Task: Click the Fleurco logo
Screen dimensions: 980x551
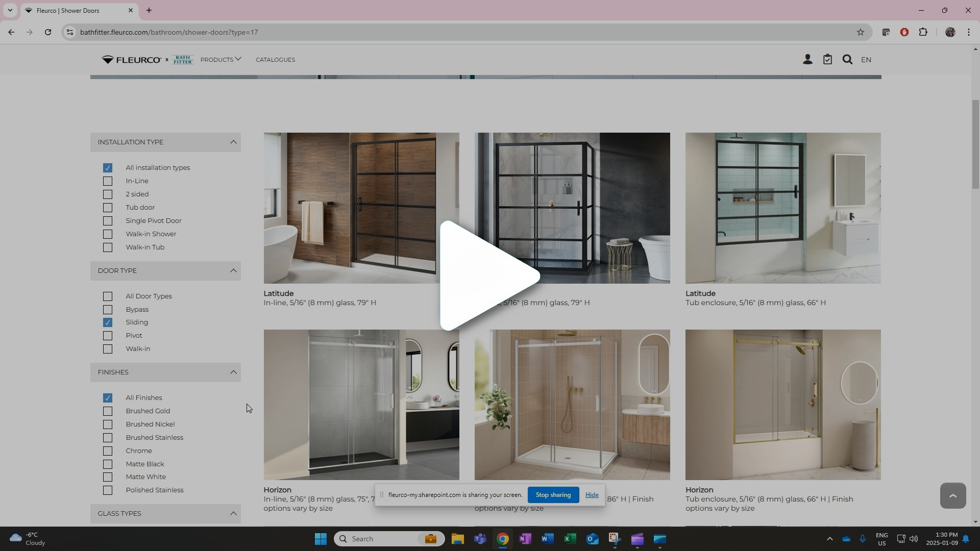Action: (131, 60)
